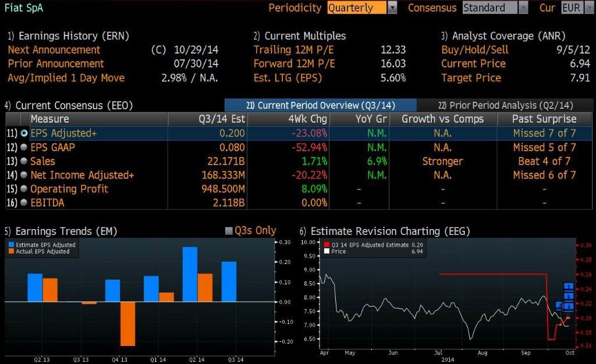Click the red Q3 14 EPS Estimate legend swatch
This screenshot has height=364, width=596.
[x=327, y=245]
